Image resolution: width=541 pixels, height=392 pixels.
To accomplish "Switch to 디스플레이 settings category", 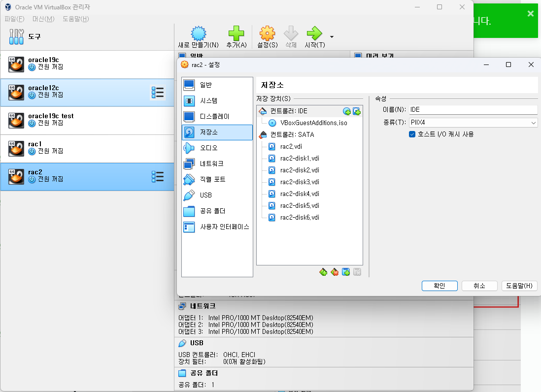I will (x=217, y=117).
